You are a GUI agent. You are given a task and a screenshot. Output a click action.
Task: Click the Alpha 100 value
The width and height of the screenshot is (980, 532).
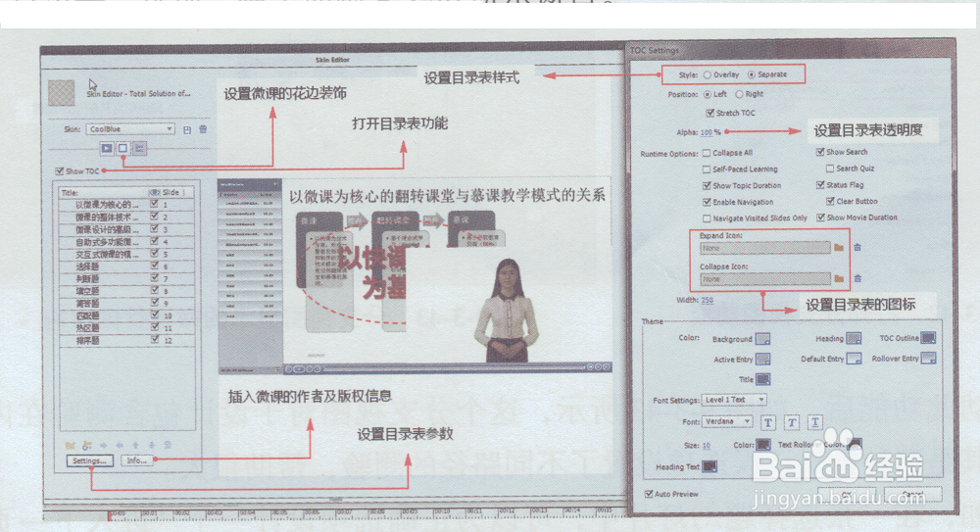pyautogui.click(x=707, y=132)
